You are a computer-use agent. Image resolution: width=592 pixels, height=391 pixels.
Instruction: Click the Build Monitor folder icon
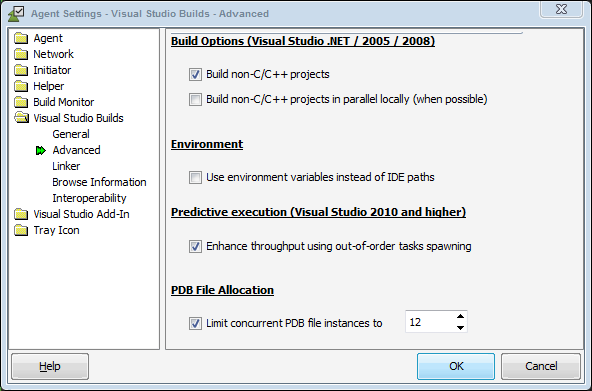click(x=21, y=102)
